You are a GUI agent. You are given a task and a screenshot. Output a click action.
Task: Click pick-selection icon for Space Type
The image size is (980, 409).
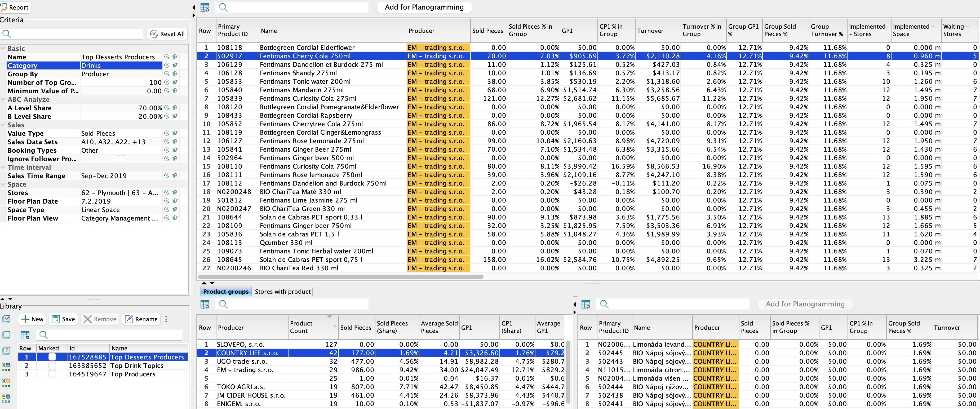point(175,210)
